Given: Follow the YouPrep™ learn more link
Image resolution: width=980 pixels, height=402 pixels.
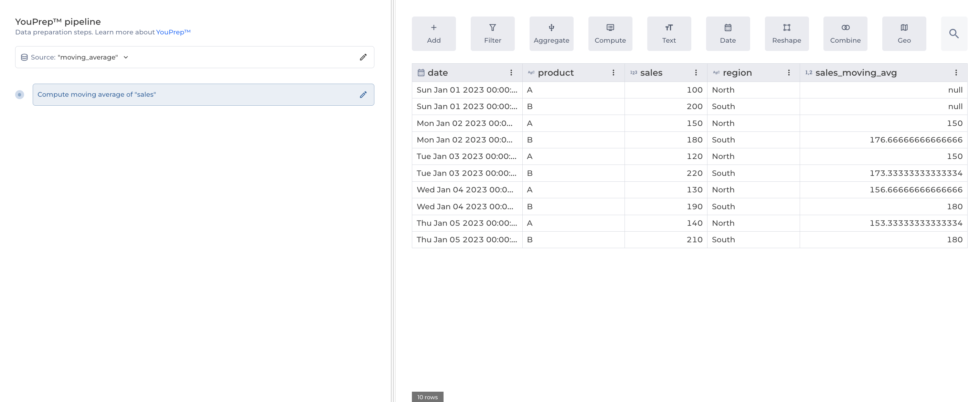Looking at the screenshot, I should [x=173, y=32].
